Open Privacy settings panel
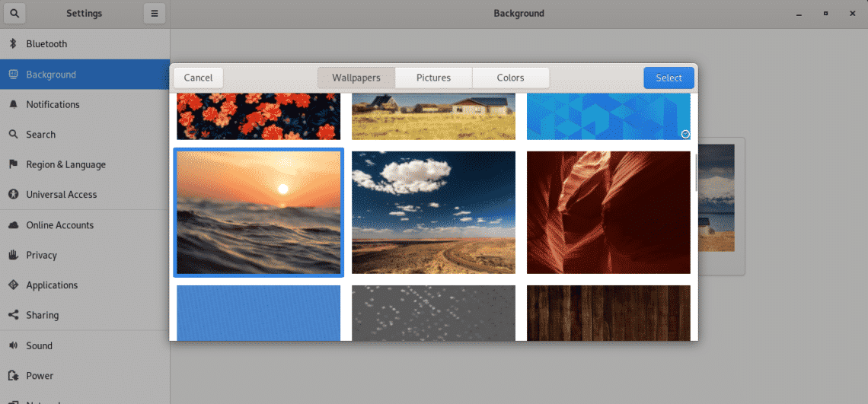The height and width of the screenshot is (404, 868). 85,255
